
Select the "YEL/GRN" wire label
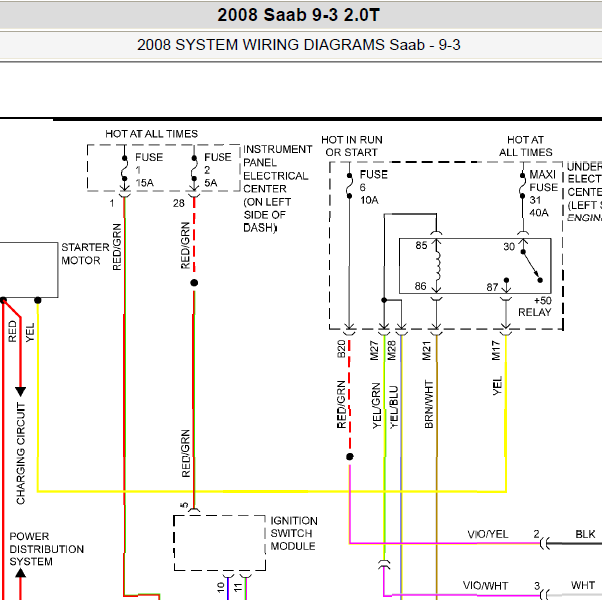click(377, 406)
